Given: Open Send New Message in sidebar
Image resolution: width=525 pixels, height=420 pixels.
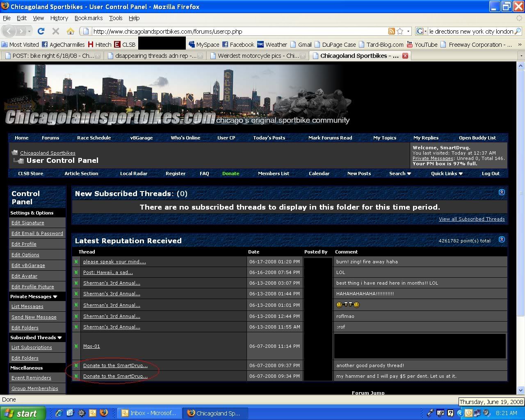Looking at the screenshot, I should (34, 317).
